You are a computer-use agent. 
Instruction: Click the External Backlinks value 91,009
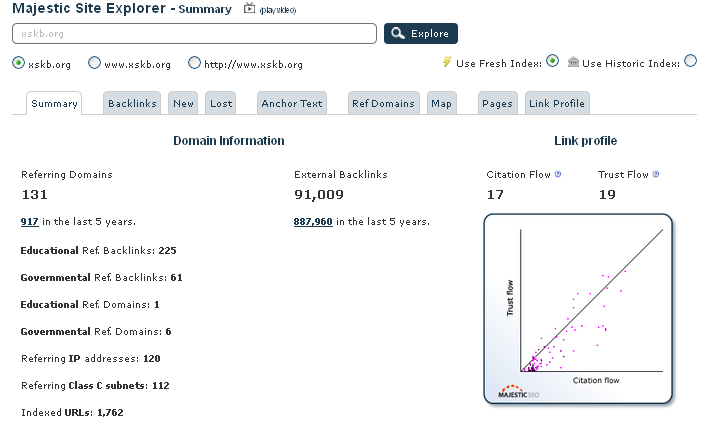click(x=319, y=194)
